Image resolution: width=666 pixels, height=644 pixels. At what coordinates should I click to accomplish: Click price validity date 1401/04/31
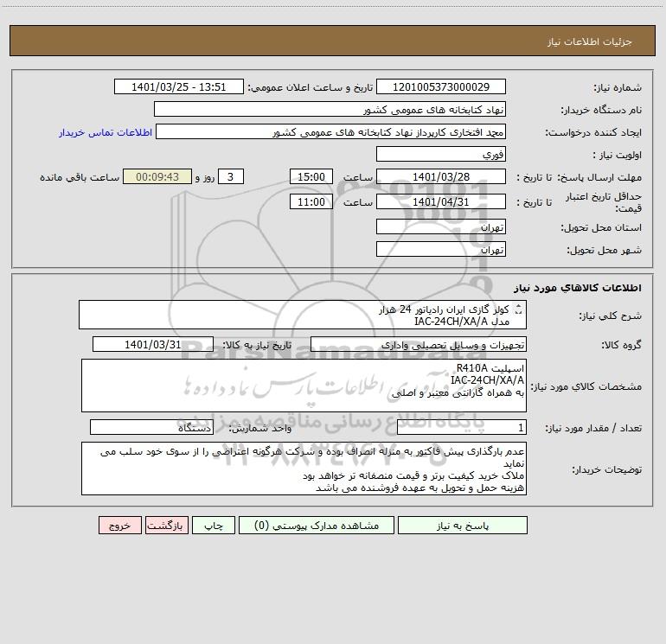click(x=441, y=201)
